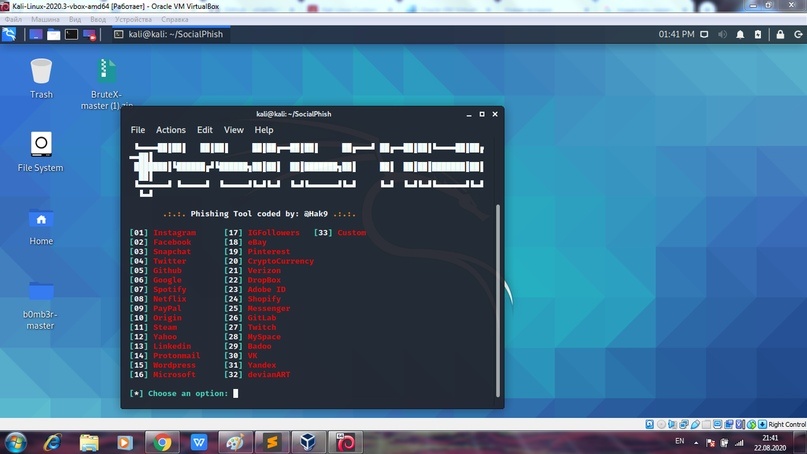Open Sublime Text from Windows taskbar
The height and width of the screenshot is (454, 807).
coord(272,443)
